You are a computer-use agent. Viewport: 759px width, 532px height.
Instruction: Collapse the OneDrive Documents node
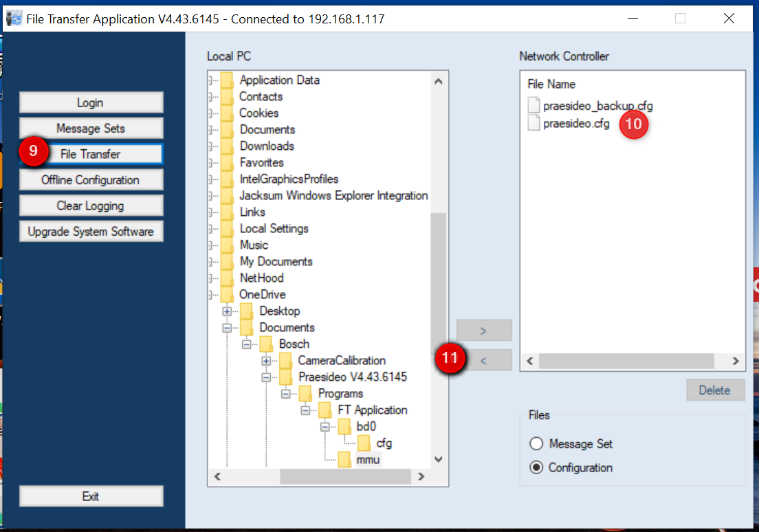(227, 328)
